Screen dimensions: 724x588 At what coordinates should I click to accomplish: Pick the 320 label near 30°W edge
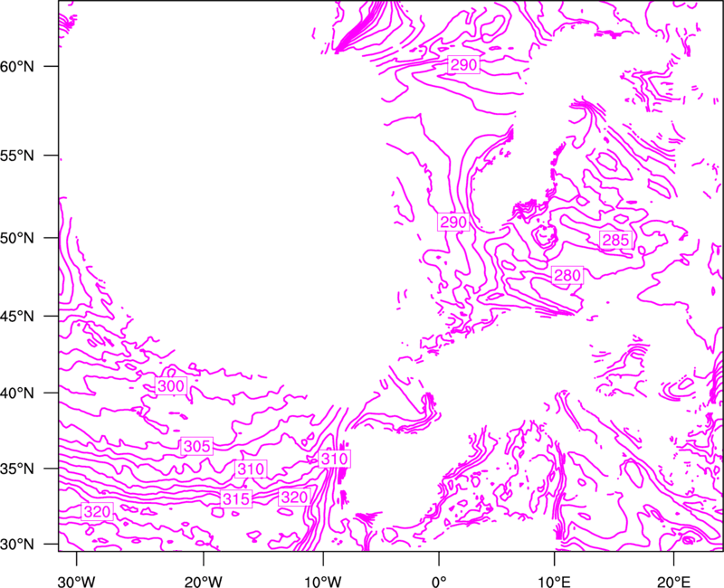[x=98, y=511]
